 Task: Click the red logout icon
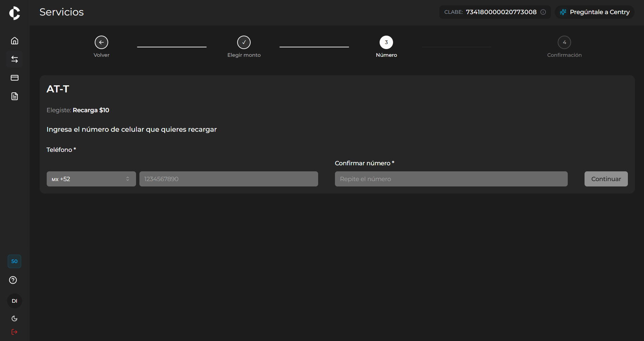(14, 332)
